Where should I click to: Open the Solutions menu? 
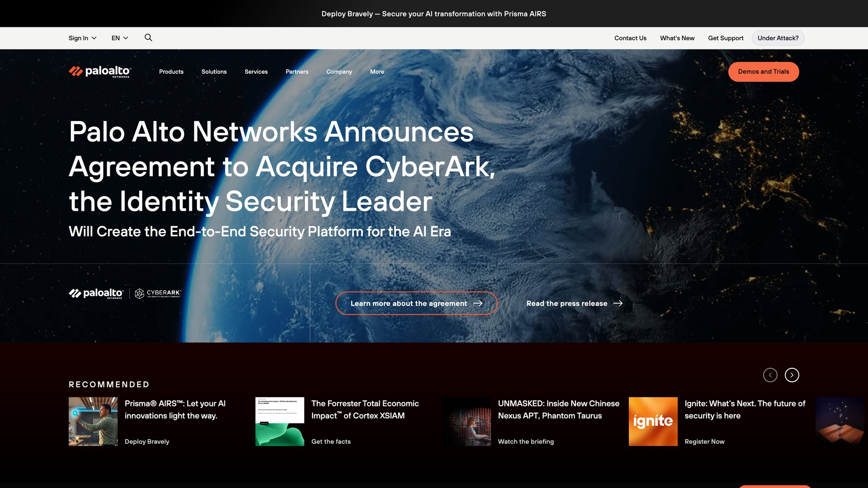214,72
